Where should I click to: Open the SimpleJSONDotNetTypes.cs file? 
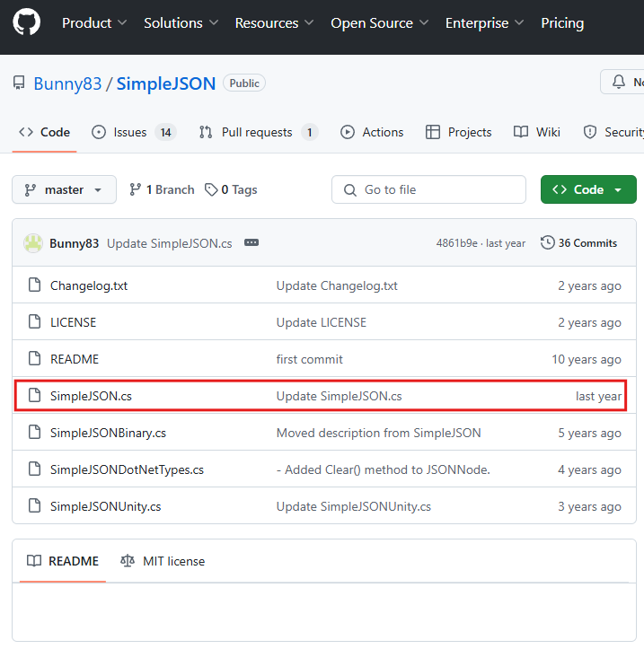click(128, 469)
